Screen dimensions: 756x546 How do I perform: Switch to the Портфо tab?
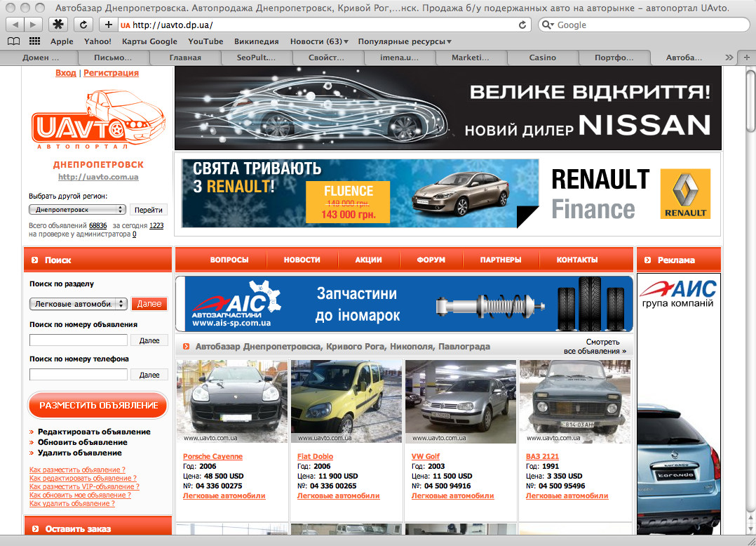[x=614, y=58]
